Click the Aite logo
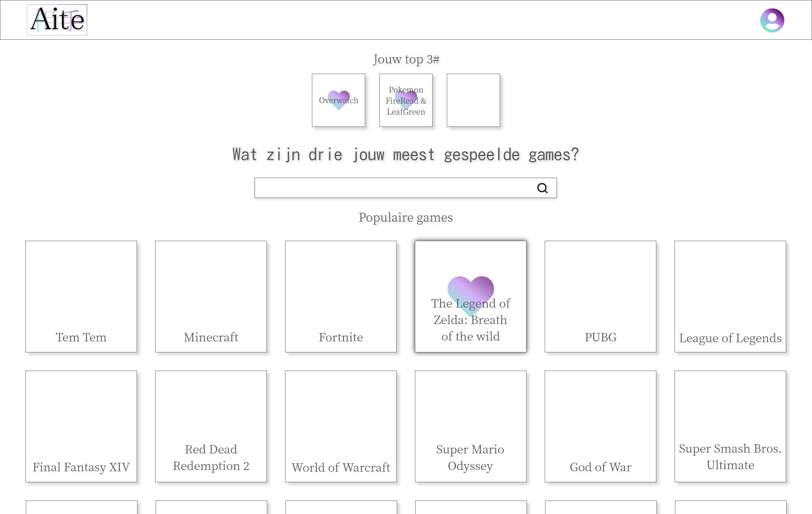Image resolution: width=812 pixels, height=514 pixels. pyautogui.click(x=56, y=19)
